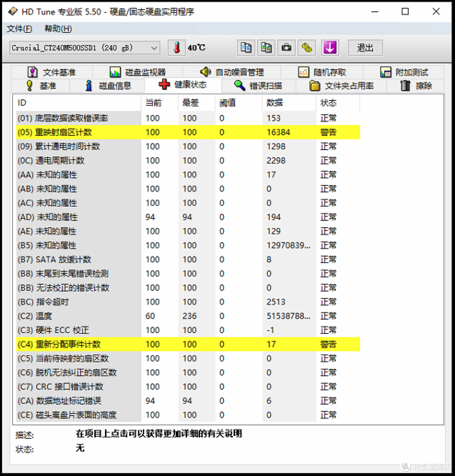Click the 退出 exit button
This screenshot has width=455, height=476.
tap(365, 48)
